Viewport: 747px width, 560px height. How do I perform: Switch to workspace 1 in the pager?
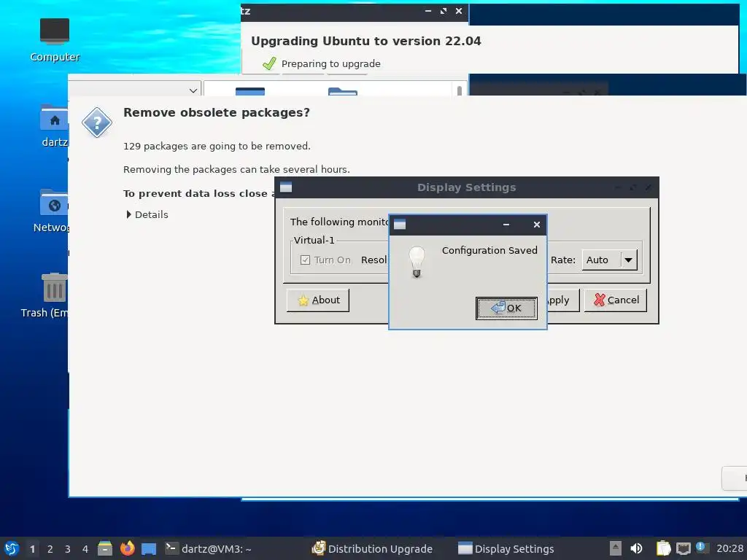(32, 549)
